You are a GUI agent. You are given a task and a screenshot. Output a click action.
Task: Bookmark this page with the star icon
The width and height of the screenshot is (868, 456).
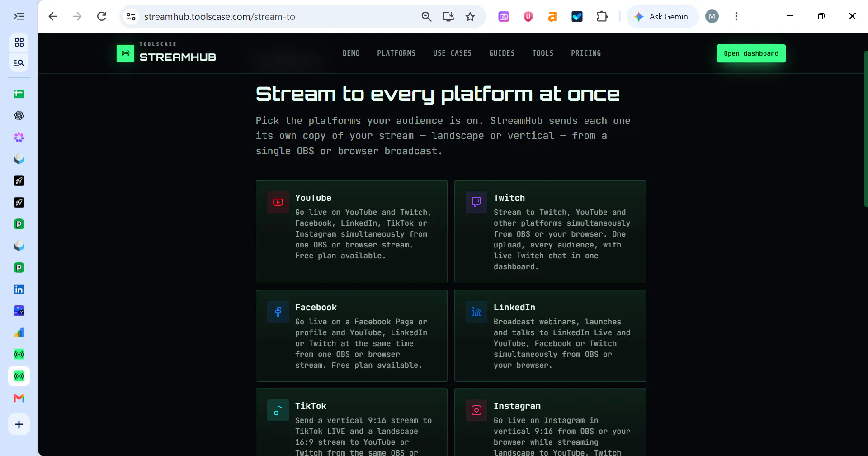click(470, 17)
